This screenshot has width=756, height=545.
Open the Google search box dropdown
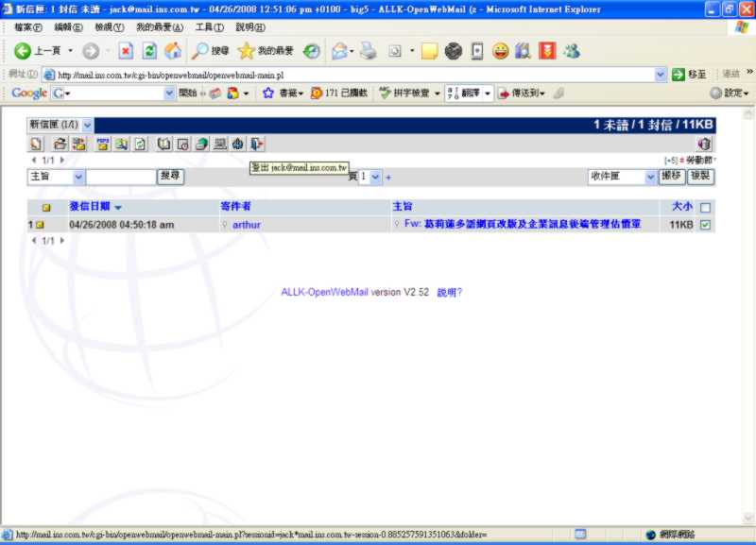point(169,93)
